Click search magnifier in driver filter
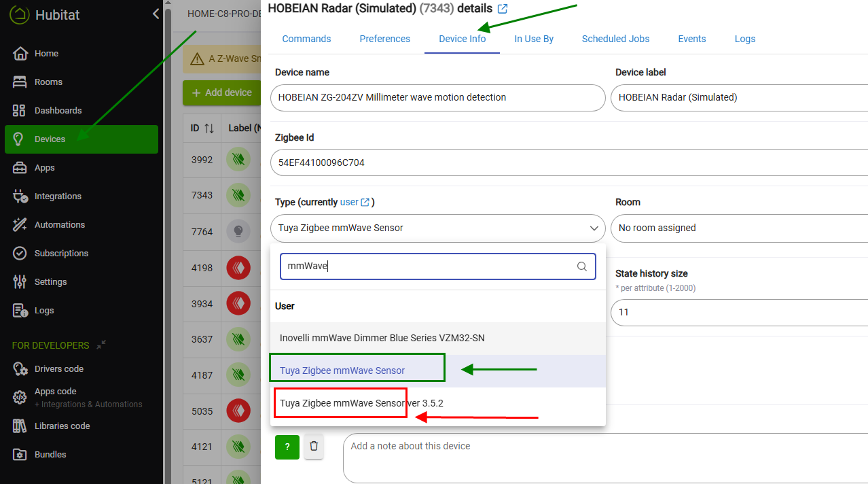 (582, 266)
